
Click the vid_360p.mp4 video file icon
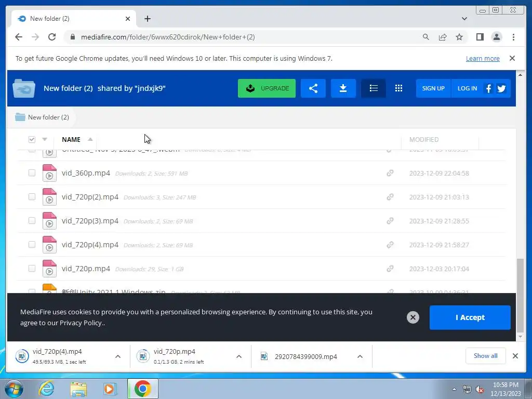click(49, 173)
